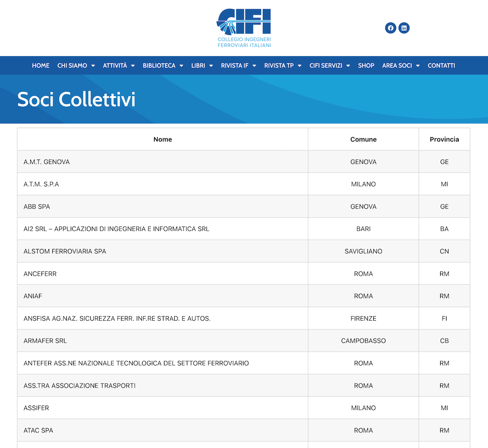
Task: Open the LIBRI menu
Action: [x=198, y=66]
